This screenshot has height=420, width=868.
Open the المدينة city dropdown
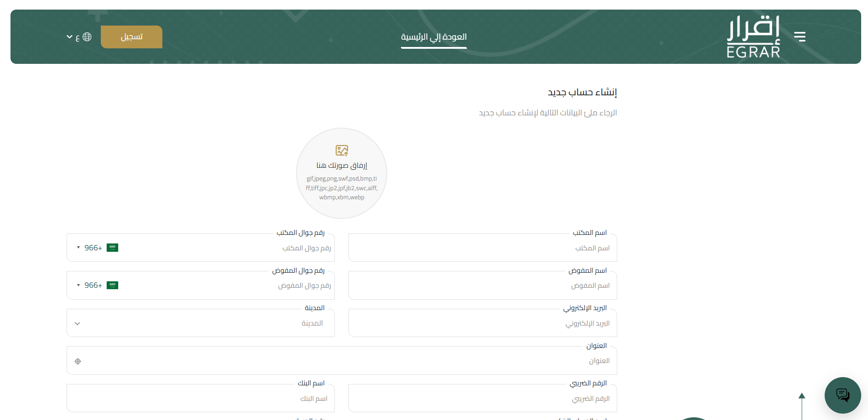pyautogui.click(x=78, y=323)
